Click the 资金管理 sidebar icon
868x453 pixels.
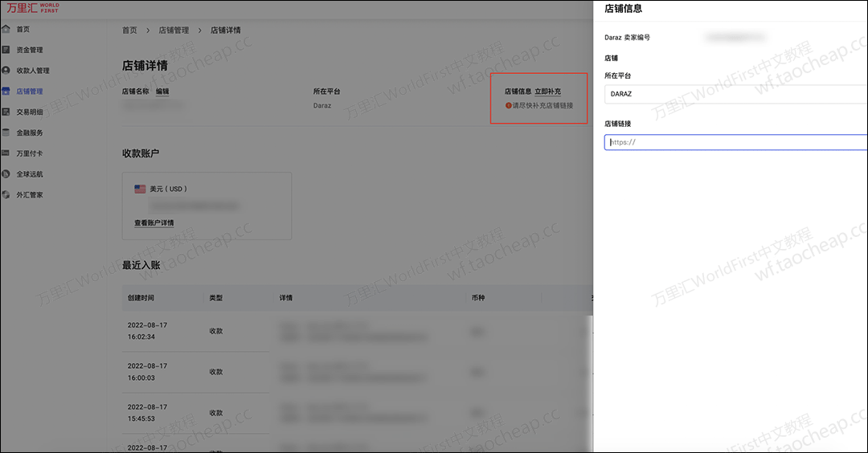pyautogui.click(x=6, y=50)
